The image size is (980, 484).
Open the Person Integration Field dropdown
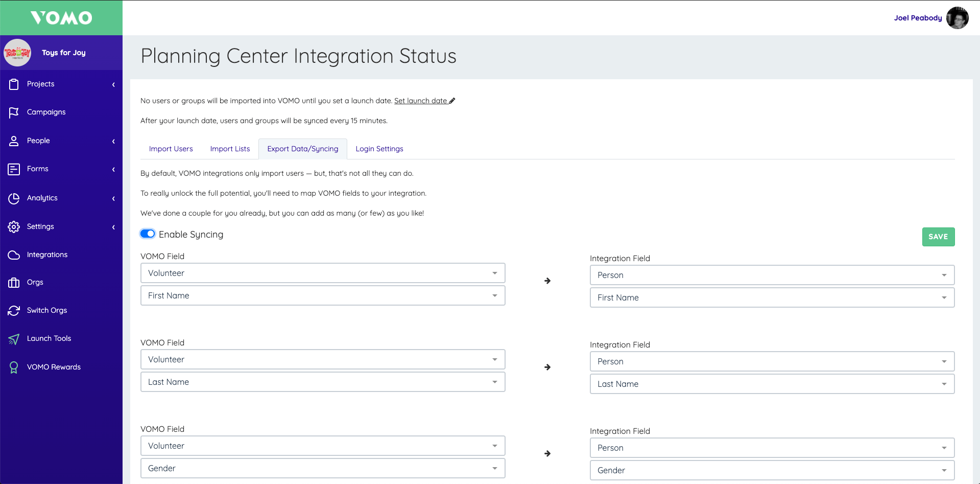click(772, 275)
